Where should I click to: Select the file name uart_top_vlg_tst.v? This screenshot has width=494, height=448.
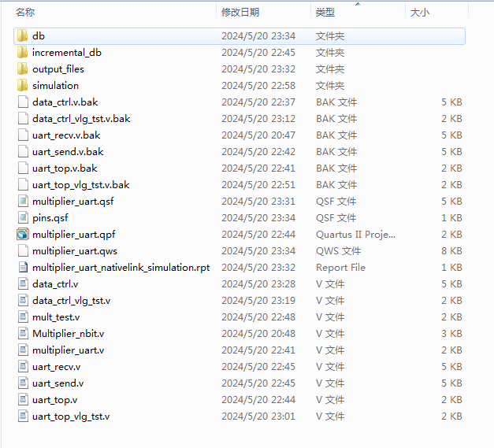pyautogui.click(x=71, y=417)
